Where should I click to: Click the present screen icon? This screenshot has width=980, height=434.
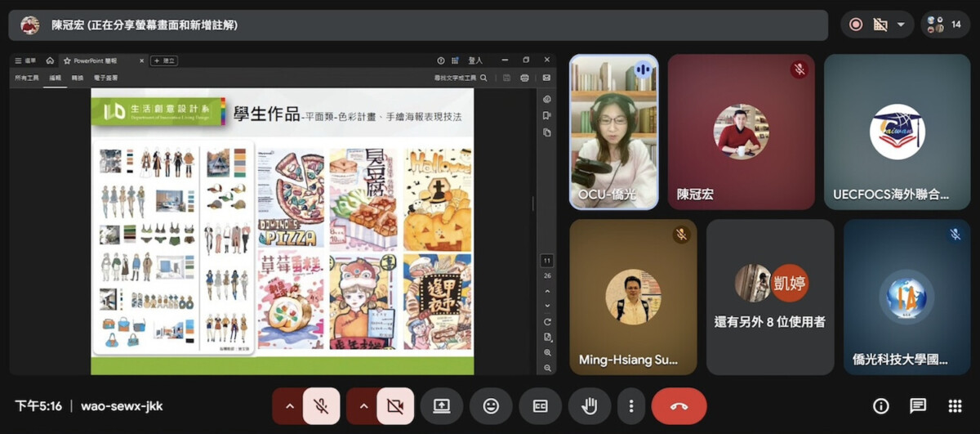point(442,406)
